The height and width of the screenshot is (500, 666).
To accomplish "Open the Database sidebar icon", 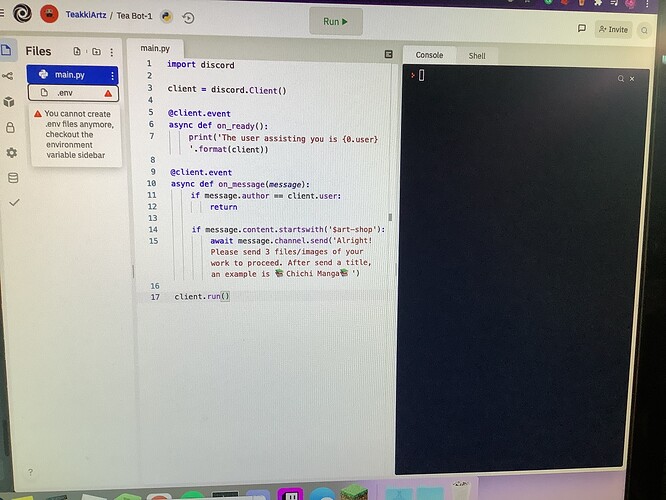I will pyautogui.click(x=13, y=178).
